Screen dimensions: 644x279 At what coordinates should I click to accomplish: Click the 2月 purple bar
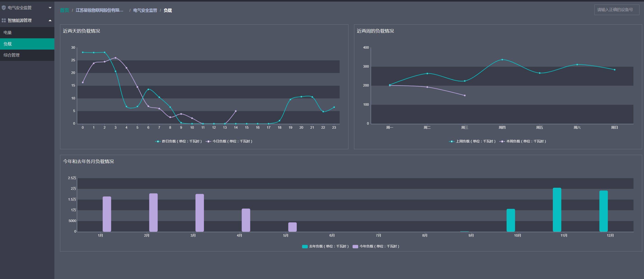(x=153, y=213)
